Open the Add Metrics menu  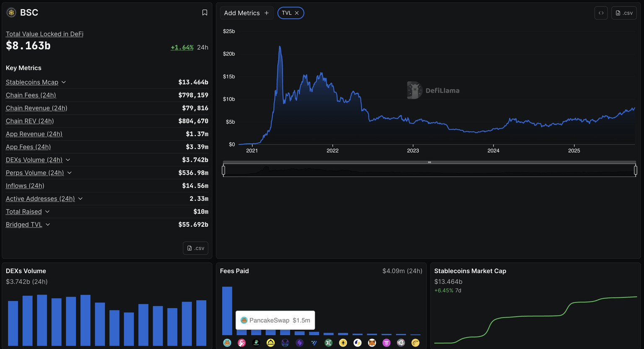(247, 13)
